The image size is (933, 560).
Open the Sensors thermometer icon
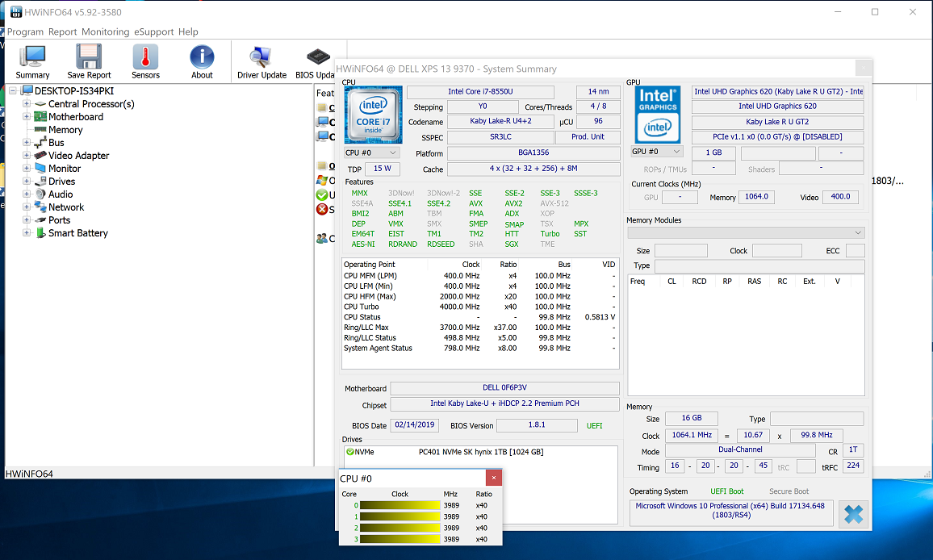145,57
